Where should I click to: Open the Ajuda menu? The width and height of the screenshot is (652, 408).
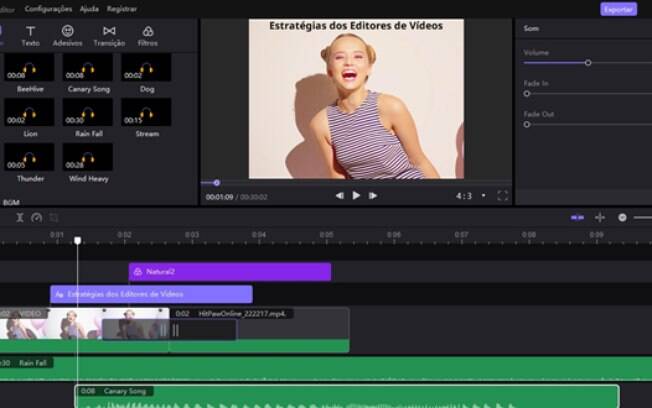[x=89, y=9]
